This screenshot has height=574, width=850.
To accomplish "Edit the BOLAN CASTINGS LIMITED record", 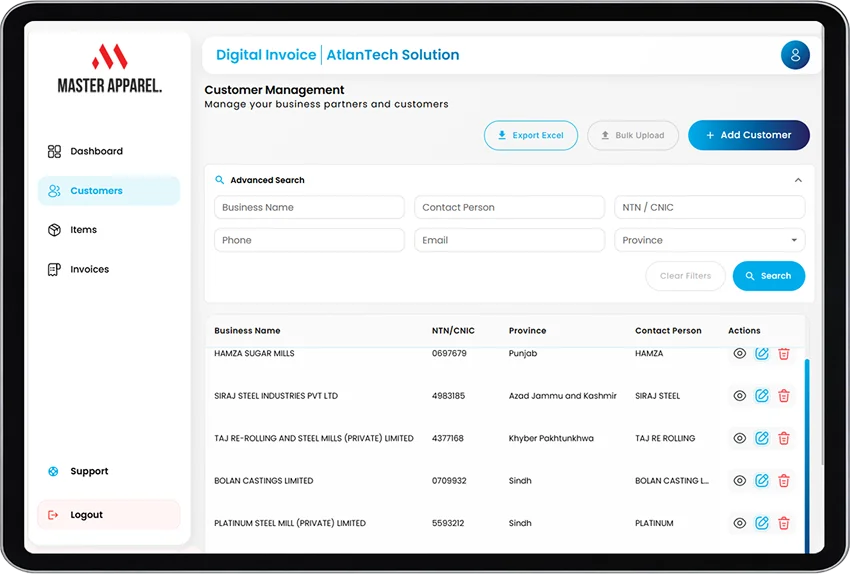I will pyautogui.click(x=762, y=480).
